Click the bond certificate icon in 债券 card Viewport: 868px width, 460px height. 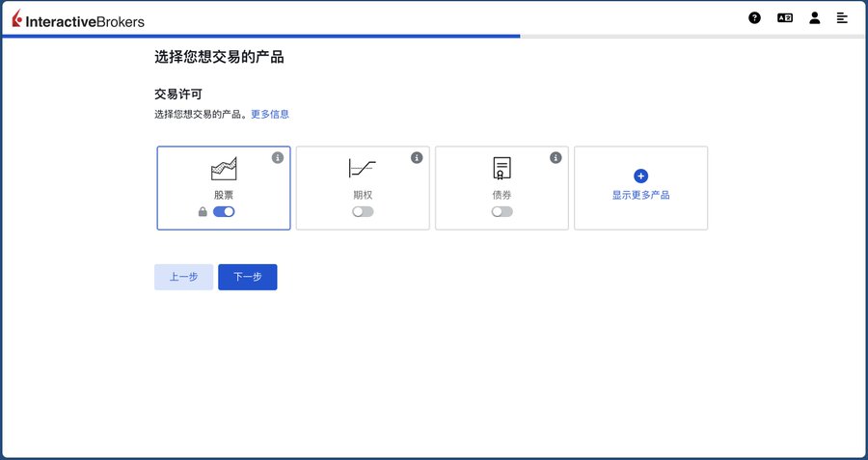click(502, 168)
